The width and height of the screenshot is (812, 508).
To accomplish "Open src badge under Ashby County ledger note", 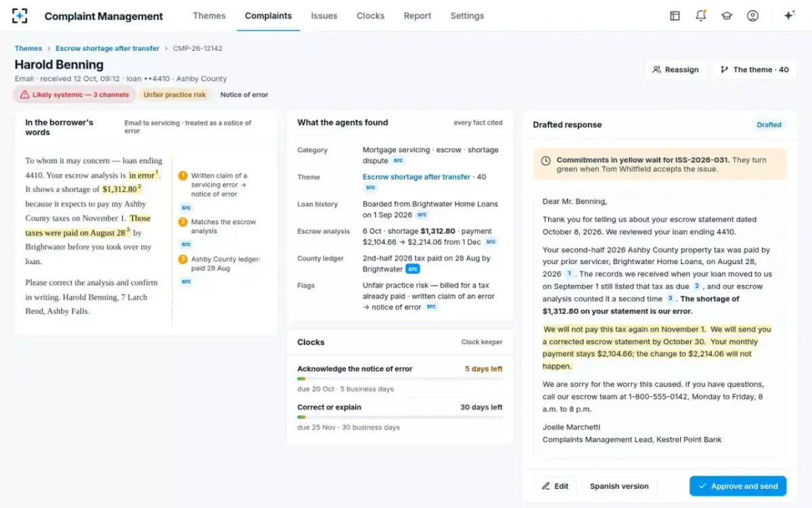I will coord(186,281).
